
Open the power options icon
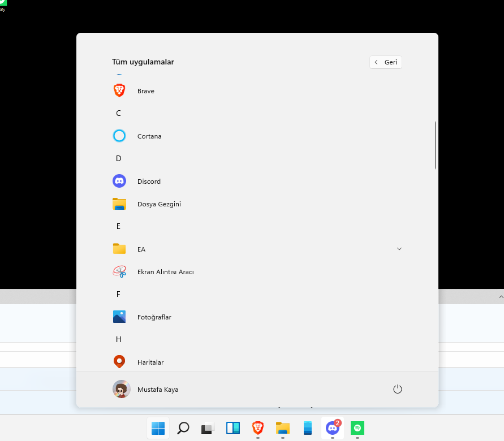coord(398,390)
